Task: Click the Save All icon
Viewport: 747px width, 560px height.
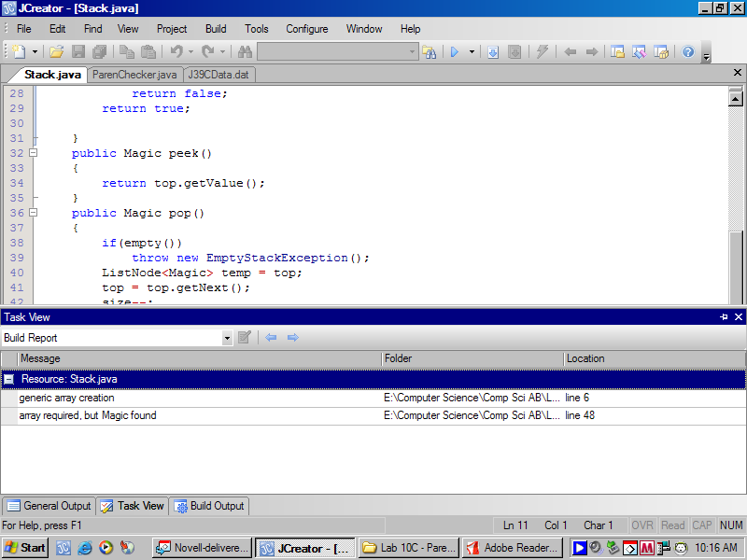Action: tap(100, 51)
